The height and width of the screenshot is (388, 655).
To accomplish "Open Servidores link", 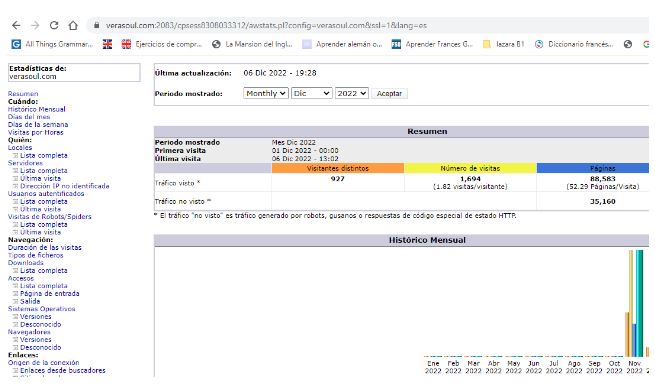I will 25,163.
